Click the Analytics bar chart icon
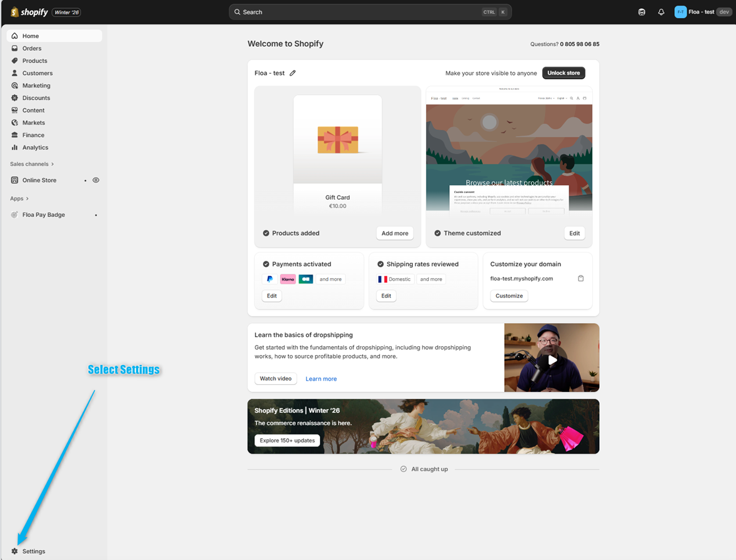The height and width of the screenshot is (560, 736). pos(14,147)
